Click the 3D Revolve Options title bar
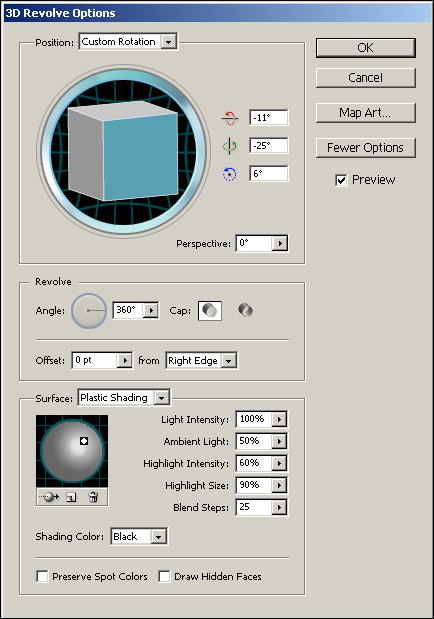 (217, 13)
